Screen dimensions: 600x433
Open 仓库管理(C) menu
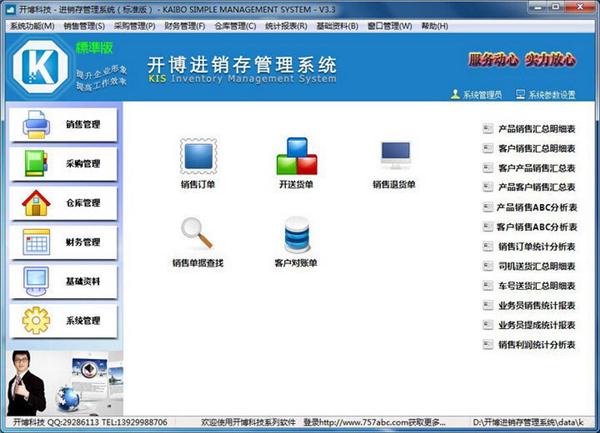pyautogui.click(x=235, y=26)
